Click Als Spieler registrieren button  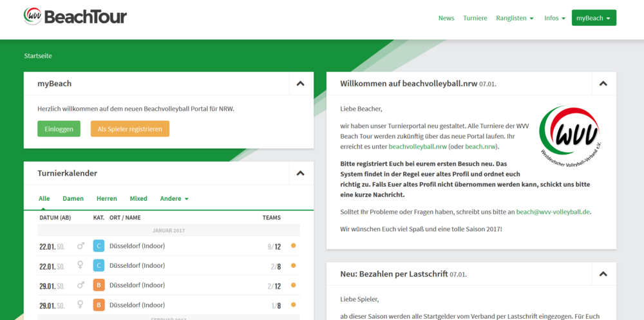[130, 129]
